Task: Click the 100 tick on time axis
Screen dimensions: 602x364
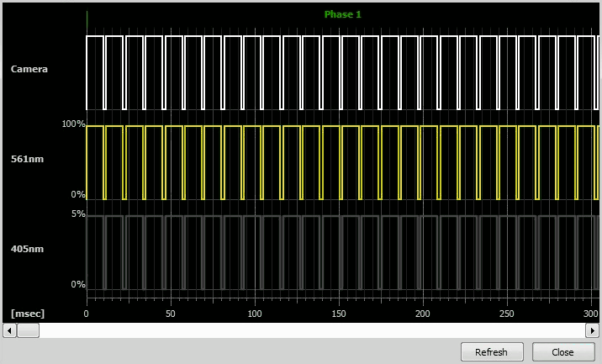Action: click(255, 314)
